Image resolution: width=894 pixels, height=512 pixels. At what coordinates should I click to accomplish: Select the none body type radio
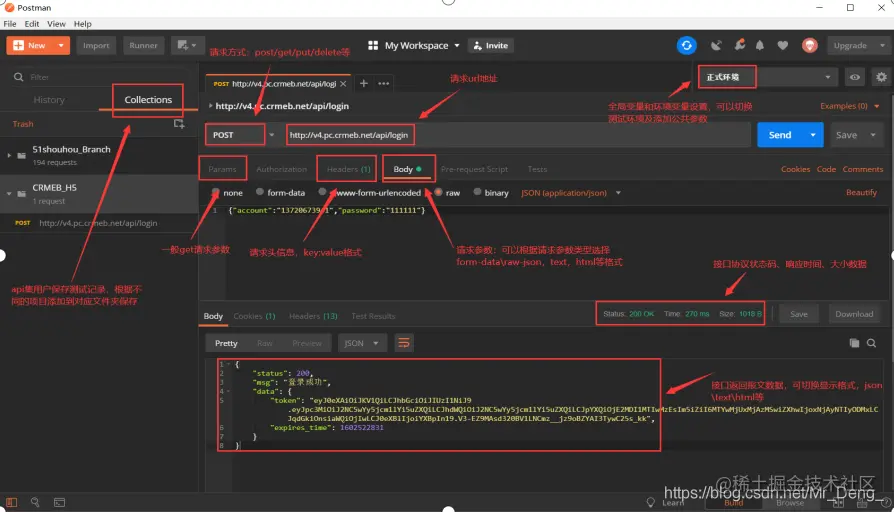click(216, 192)
